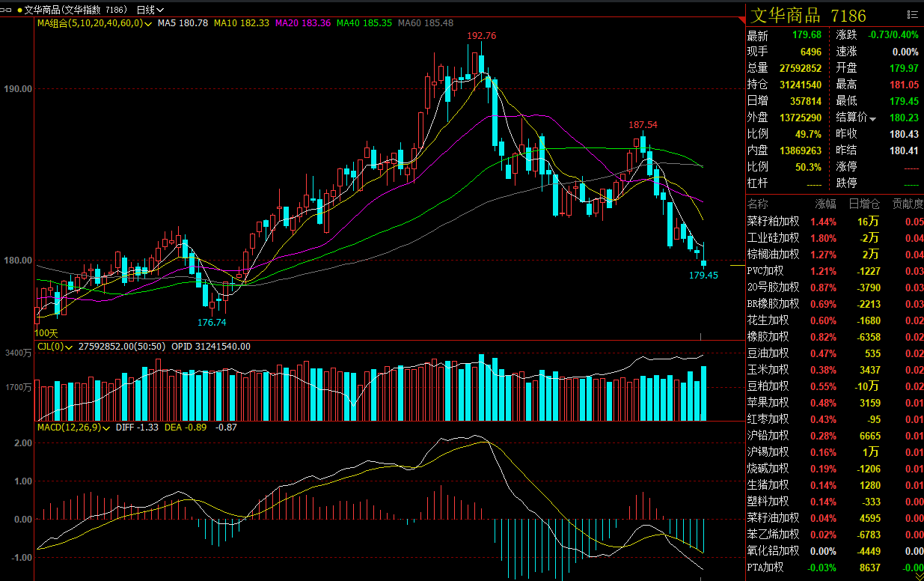The width and height of the screenshot is (924, 581).
Task: Select the 20号胶加权 row
Action: 835,288
